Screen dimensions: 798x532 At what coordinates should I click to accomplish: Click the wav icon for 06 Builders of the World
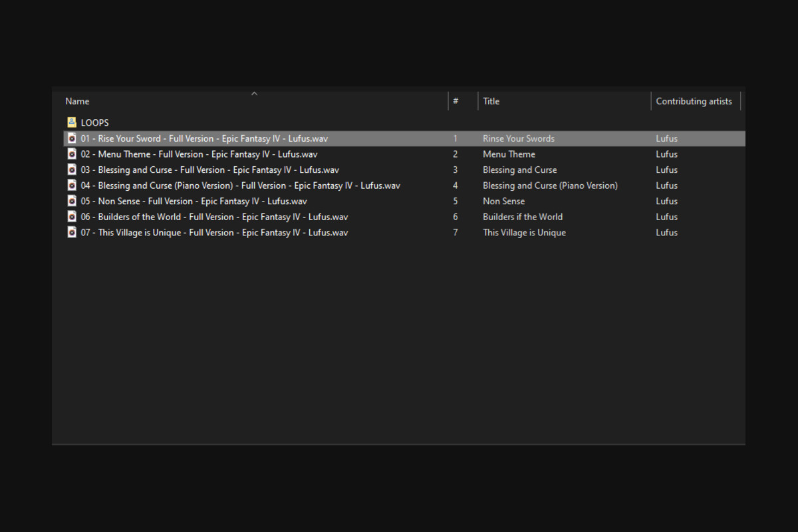[72, 217]
